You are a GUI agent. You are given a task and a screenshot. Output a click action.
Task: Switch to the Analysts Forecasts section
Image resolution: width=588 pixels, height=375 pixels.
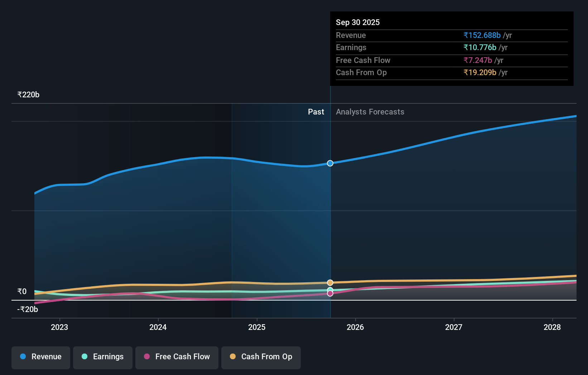point(370,112)
